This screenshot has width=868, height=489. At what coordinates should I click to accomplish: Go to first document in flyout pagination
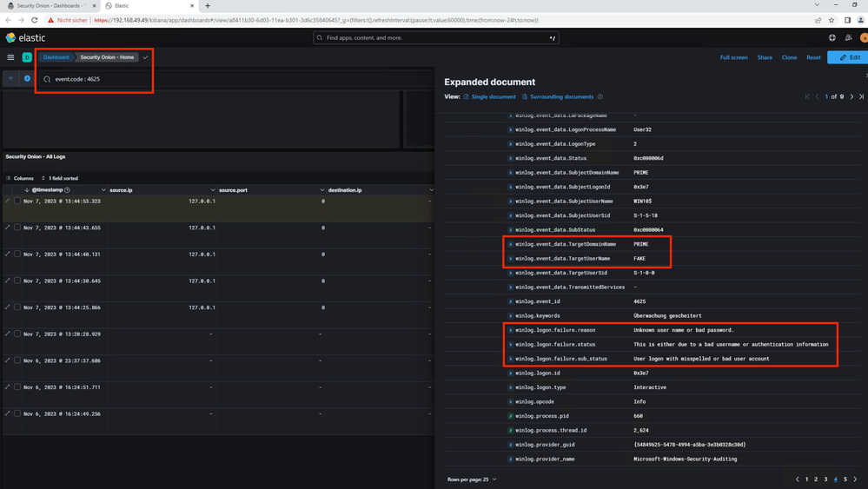[x=807, y=96]
